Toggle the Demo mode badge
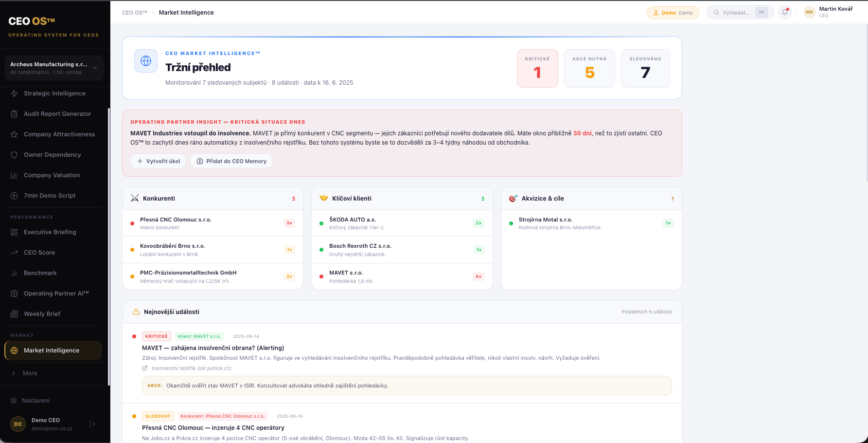 point(673,13)
